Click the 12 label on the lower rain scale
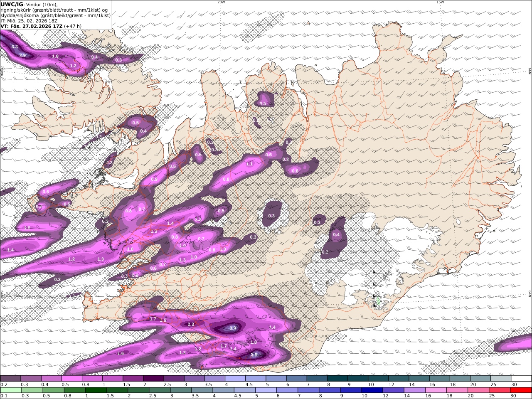The height and width of the screenshot is (399, 532). (x=385, y=396)
